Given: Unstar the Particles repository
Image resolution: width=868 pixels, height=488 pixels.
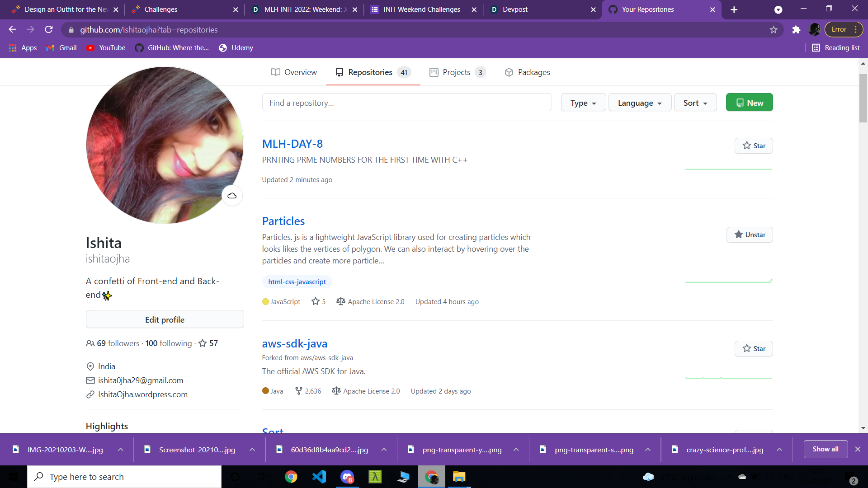Looking at the screenshot, I should (750, 235).
